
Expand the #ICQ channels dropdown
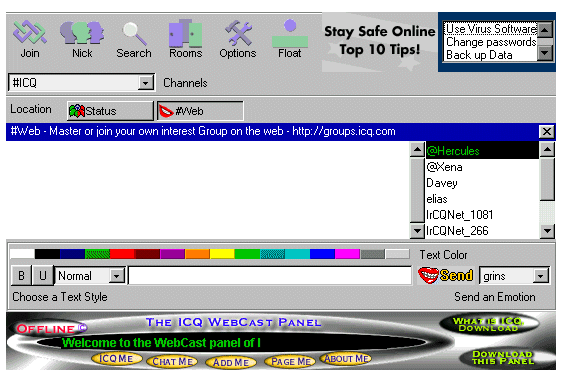145,83
